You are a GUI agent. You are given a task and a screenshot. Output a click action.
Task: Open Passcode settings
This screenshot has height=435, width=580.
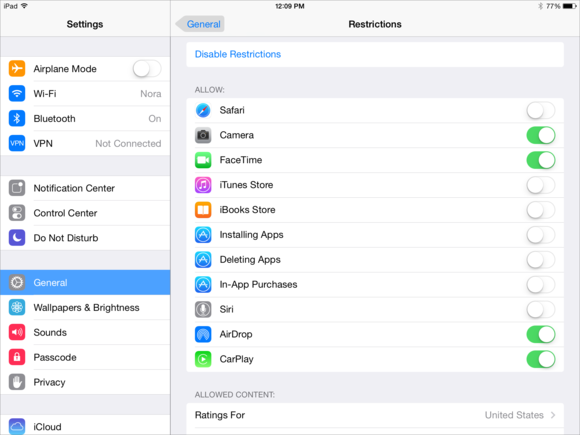(x=85, y=357)
